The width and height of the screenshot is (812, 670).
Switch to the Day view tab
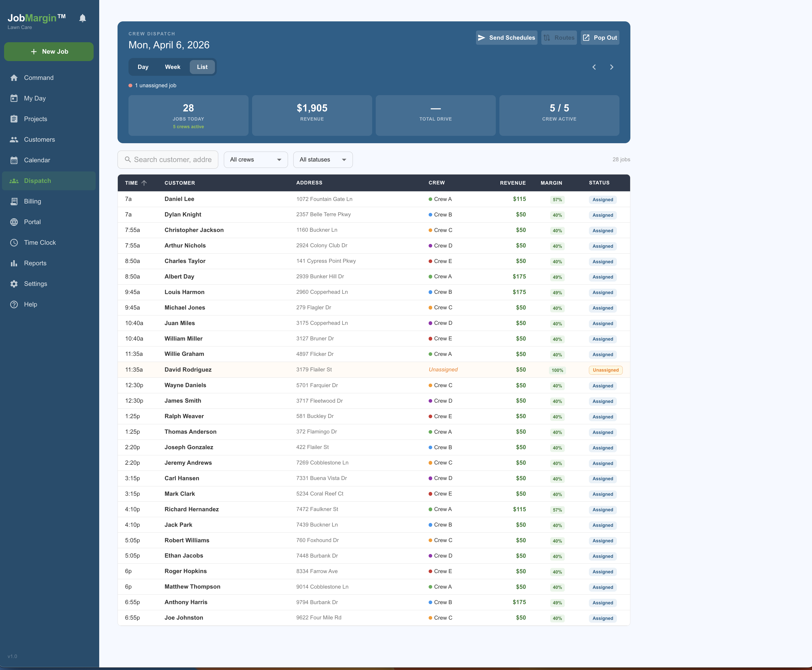point(143,67)
